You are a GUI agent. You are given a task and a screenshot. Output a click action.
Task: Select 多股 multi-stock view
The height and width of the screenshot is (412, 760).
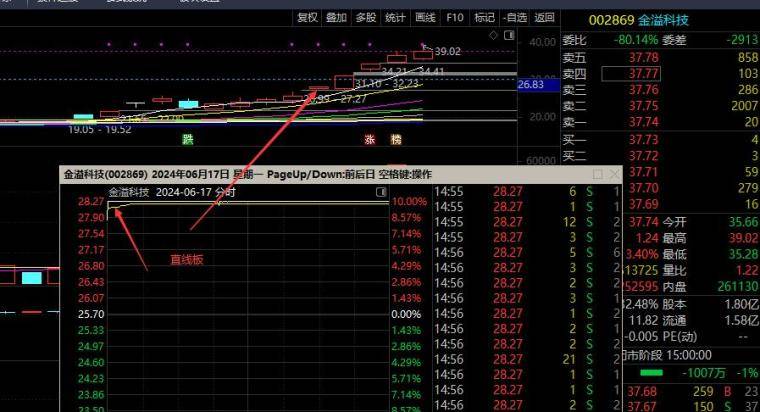[366, 18]
